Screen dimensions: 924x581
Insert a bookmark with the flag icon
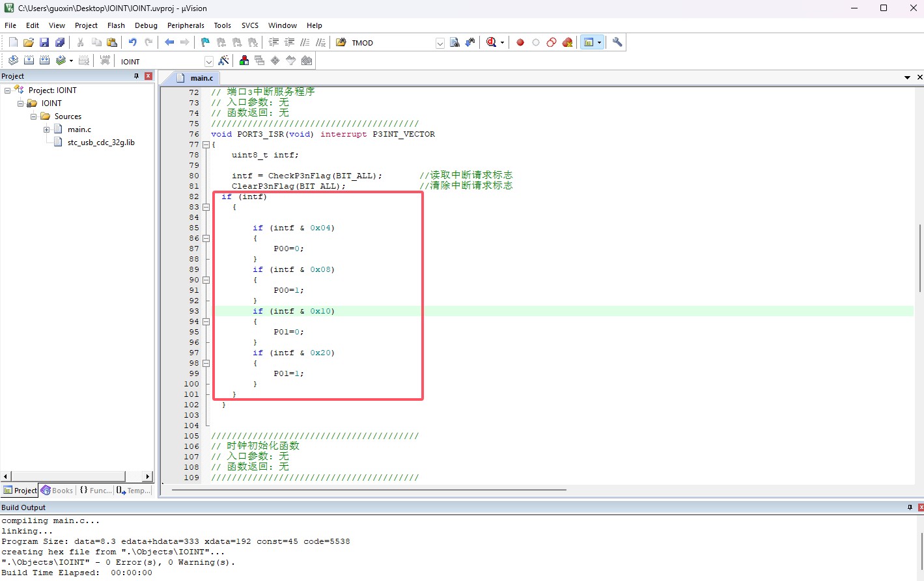[x=205, y=42]
